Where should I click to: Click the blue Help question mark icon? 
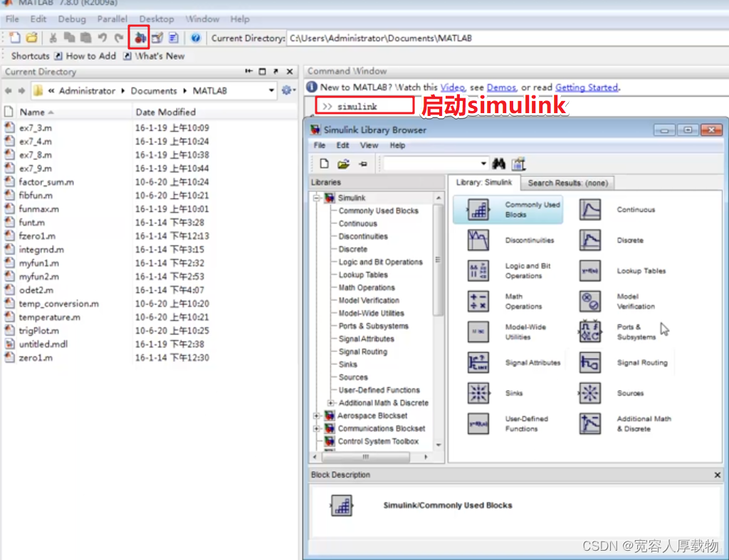(196, 38)
